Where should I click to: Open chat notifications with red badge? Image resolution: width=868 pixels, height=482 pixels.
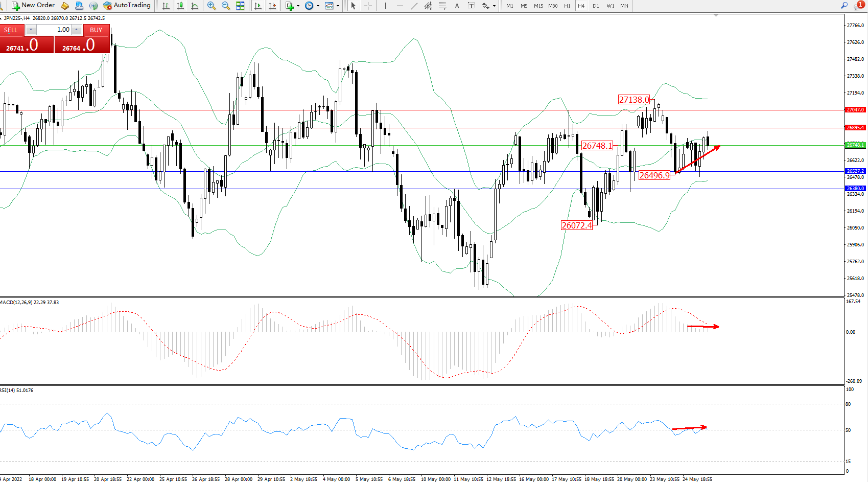(859, 6)
